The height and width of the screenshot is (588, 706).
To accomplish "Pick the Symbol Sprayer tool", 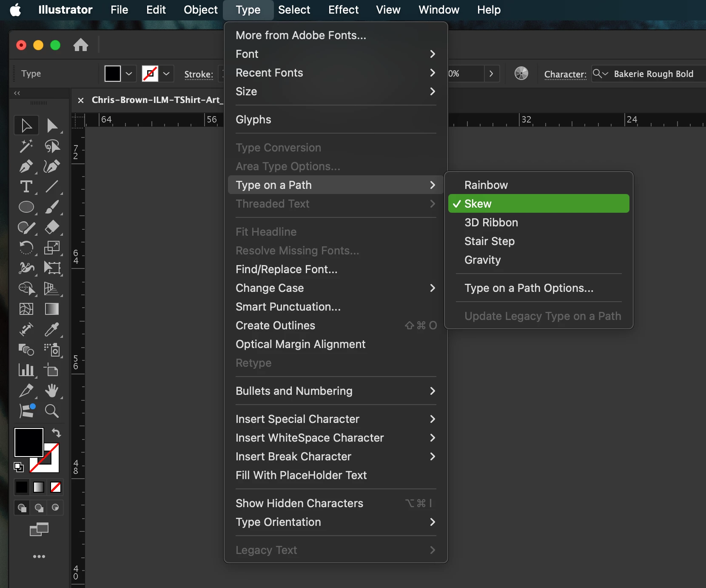I will point(52,350).
